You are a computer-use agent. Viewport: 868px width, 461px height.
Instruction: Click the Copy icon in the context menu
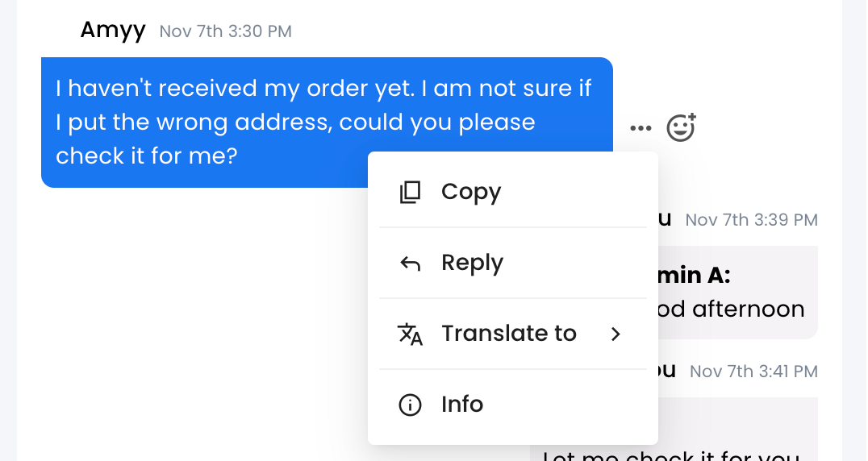pos(411,193)
